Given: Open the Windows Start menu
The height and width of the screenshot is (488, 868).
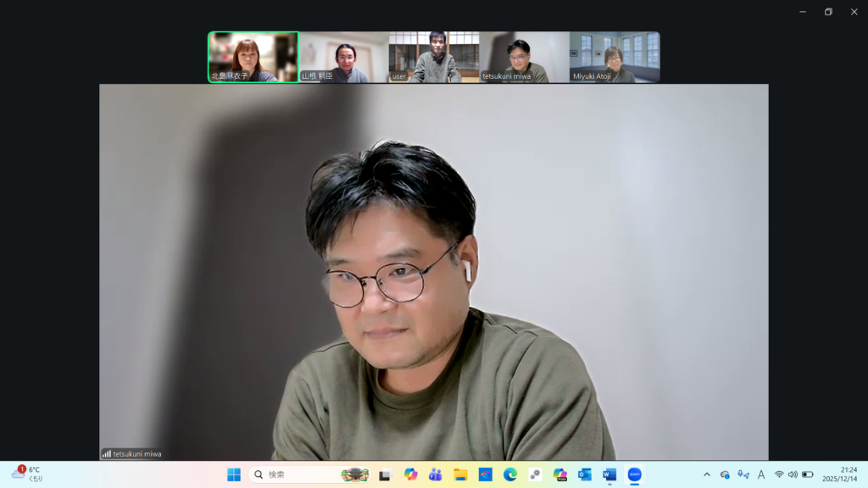Looking at the screenshot, I should point(234,474).
